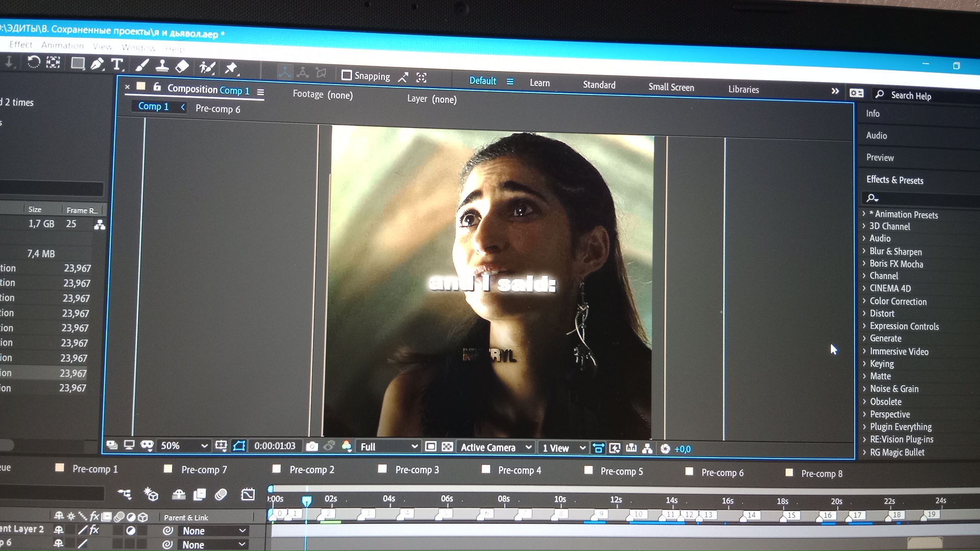Switch to the Default workspace
The width and height of the screenshot is (980, 551).
pos(482,81)
